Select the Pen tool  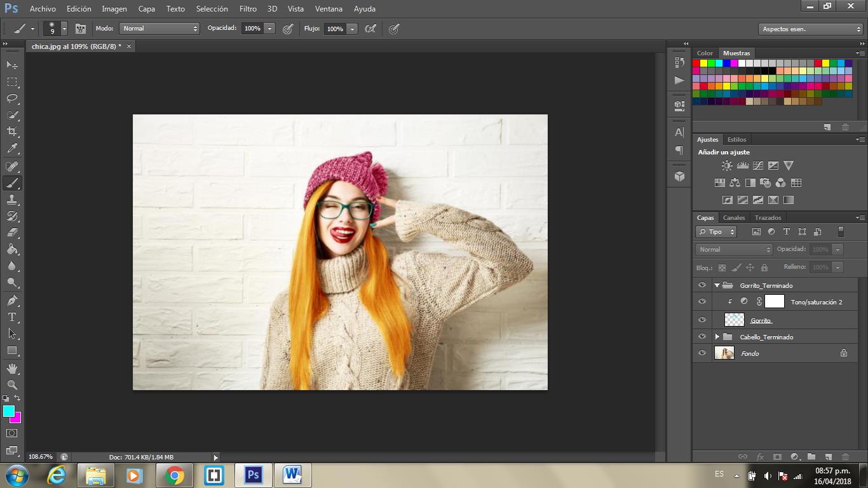[12, 301]
